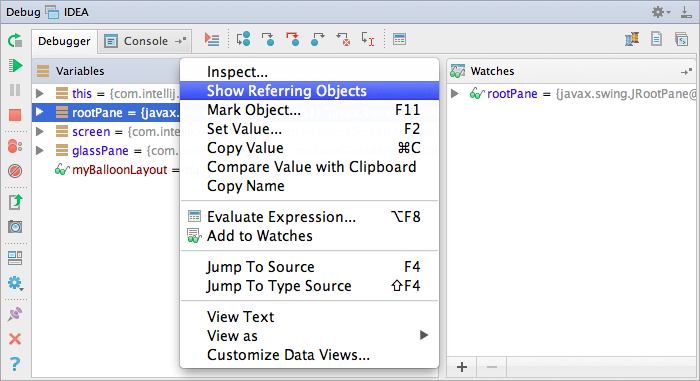Choose Compare Value with Clipboard
Viewport: 700px width, 381px height.
(x=309, y=167)
